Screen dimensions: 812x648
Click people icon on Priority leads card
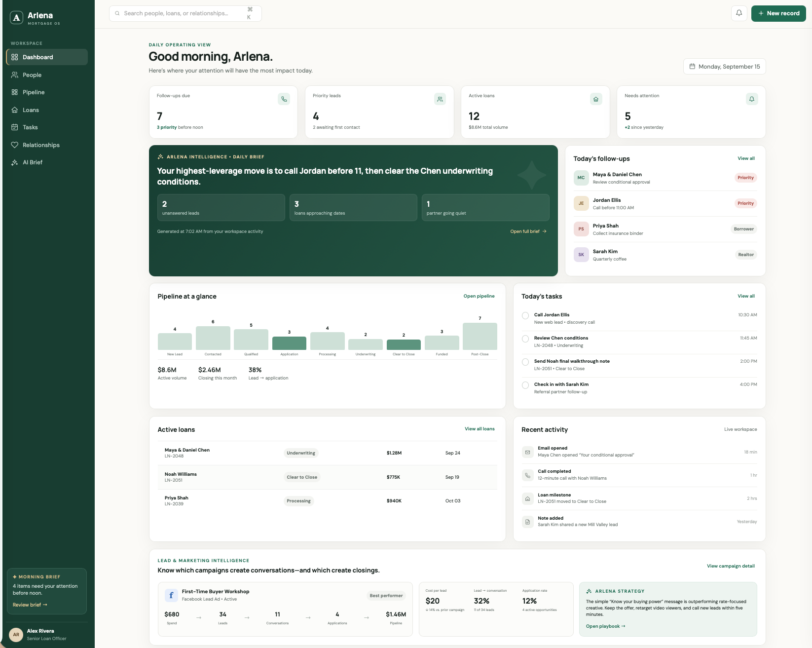(440, 99)
